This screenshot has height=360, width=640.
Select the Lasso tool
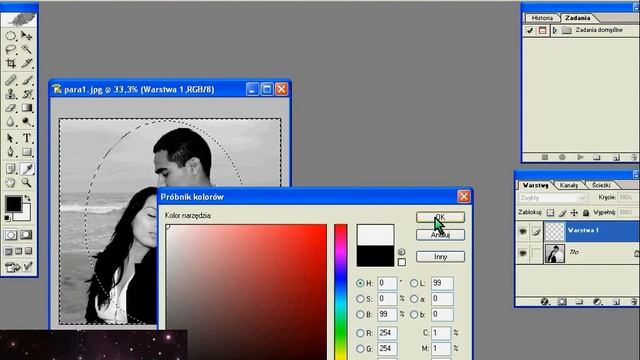point(11,50)
